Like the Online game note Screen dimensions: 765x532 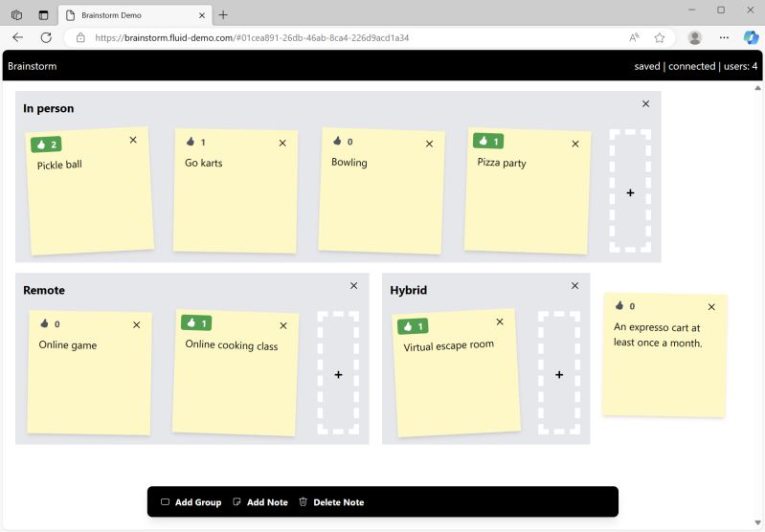(50, 323)
